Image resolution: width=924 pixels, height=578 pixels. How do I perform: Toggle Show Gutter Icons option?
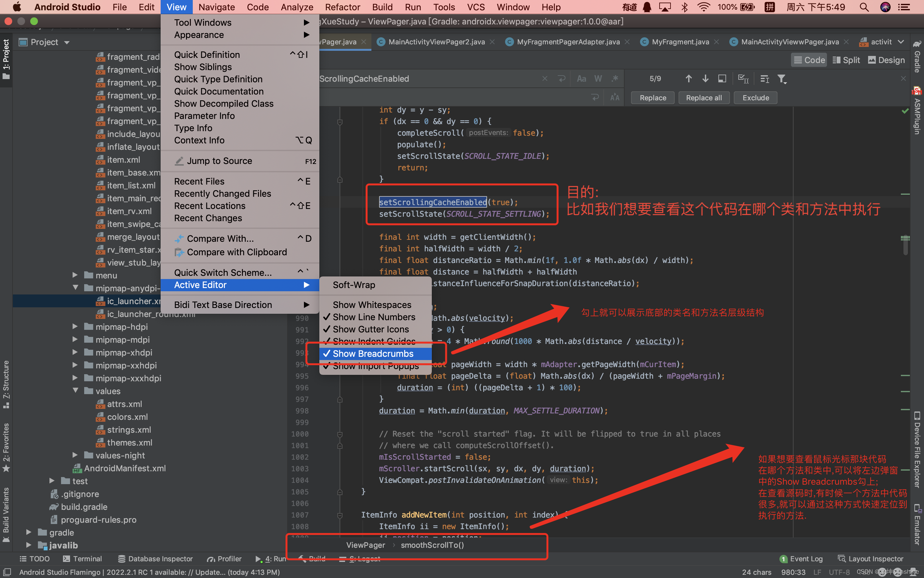(370, 329)
